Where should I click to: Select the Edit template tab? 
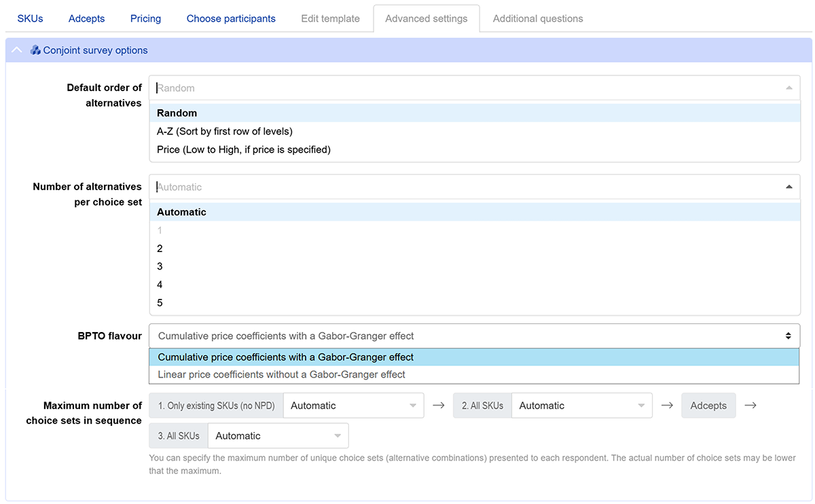click(330, 18)
